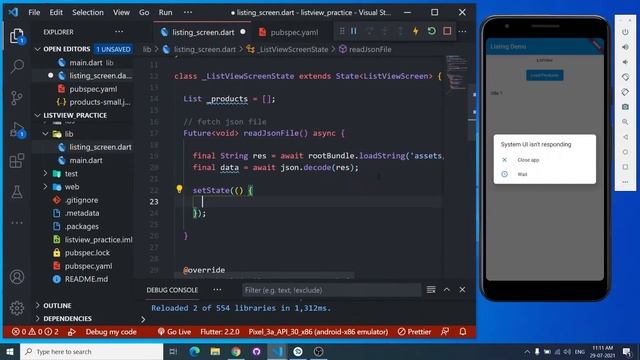Open the File menu
The height and width of the screenshot is (360, 640).
click(x=34, y=12)
